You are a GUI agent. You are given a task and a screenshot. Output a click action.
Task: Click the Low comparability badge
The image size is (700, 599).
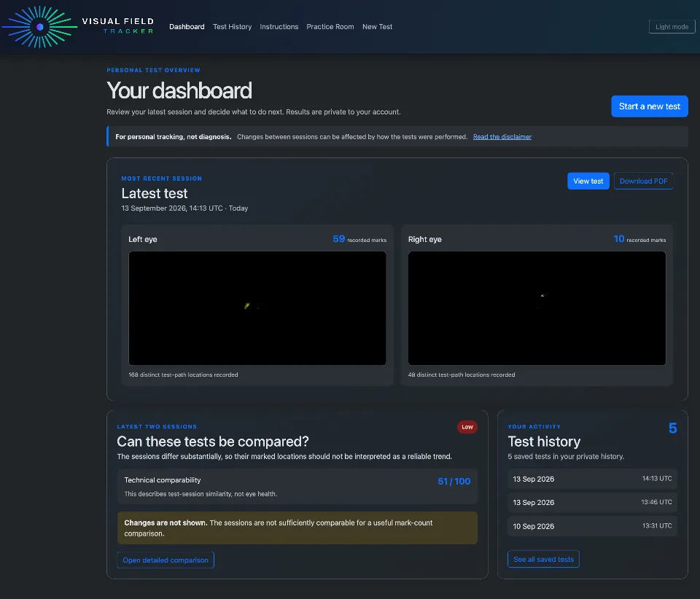click(467, 427)
